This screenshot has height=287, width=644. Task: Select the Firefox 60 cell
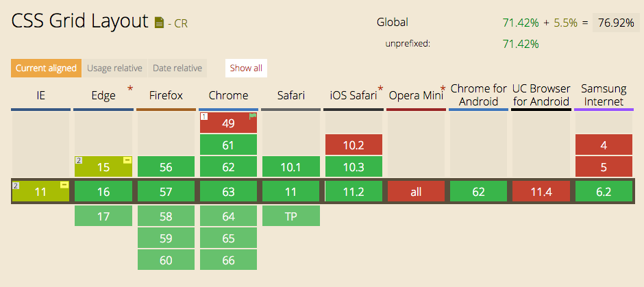pyautogui.click(x=166, y=260)
